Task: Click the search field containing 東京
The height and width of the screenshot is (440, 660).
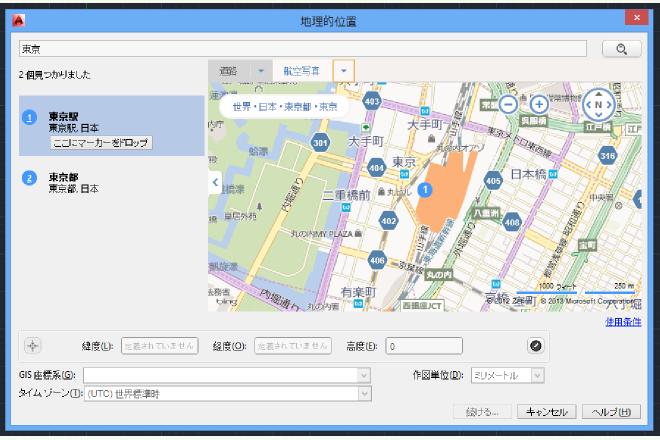Action: pos(303,49)
